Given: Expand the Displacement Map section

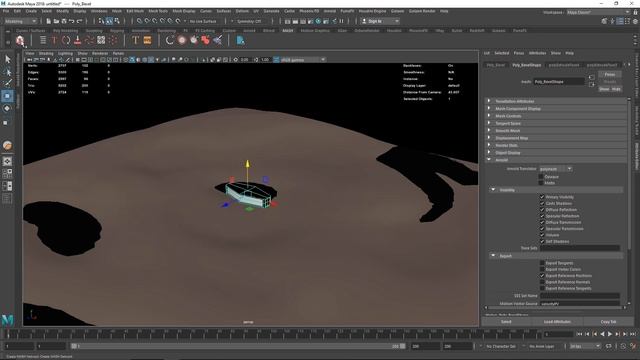Looking at the screenshot, I should (556, 138).
